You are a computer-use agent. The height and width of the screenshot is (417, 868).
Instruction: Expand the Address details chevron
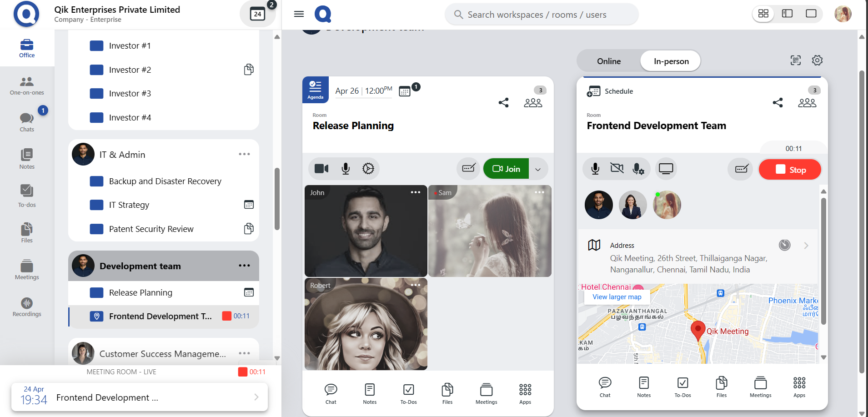(x=806, y=246)
